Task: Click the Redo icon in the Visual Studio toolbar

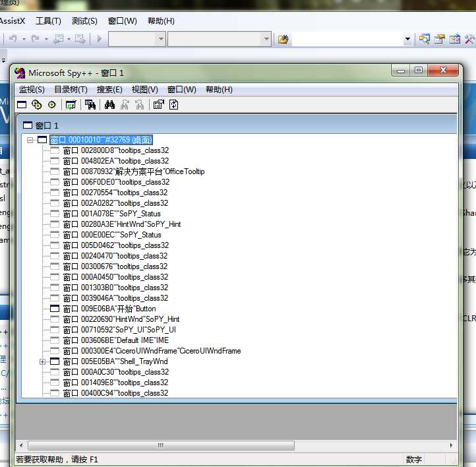Action: click(x=36, y=39)
